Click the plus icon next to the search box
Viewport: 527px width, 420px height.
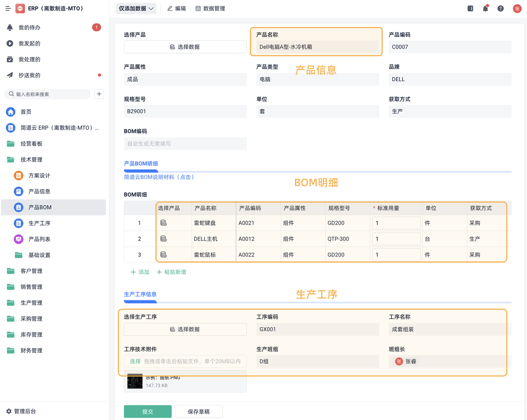tap(99, 94)
